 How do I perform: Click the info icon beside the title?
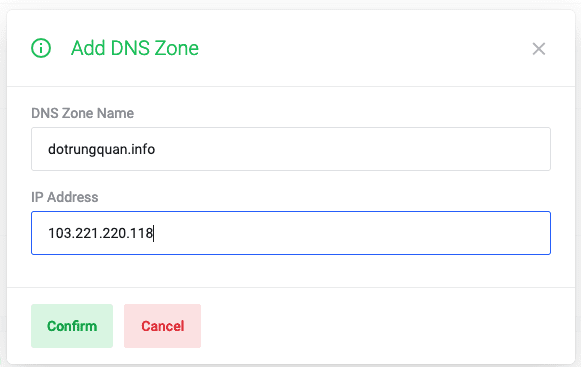pos(41,48)
